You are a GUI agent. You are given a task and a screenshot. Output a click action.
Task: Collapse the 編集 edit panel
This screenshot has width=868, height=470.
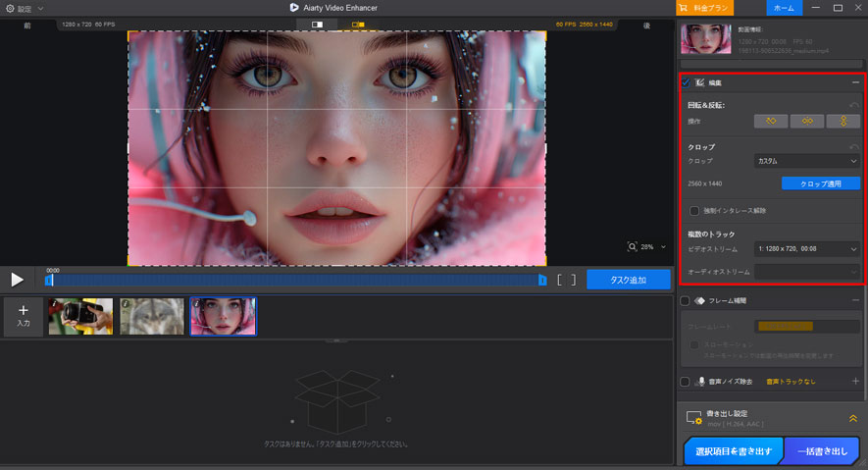pos(855,82)
